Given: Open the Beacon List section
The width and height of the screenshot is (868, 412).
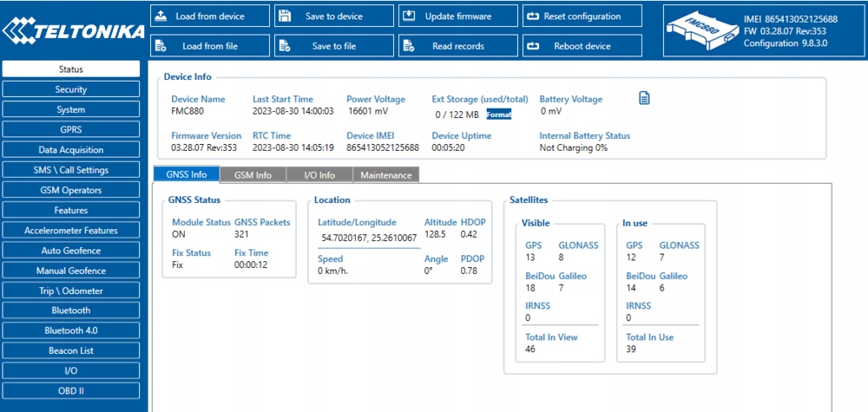Looking at the screenshot, I should (x=71, y=350).
